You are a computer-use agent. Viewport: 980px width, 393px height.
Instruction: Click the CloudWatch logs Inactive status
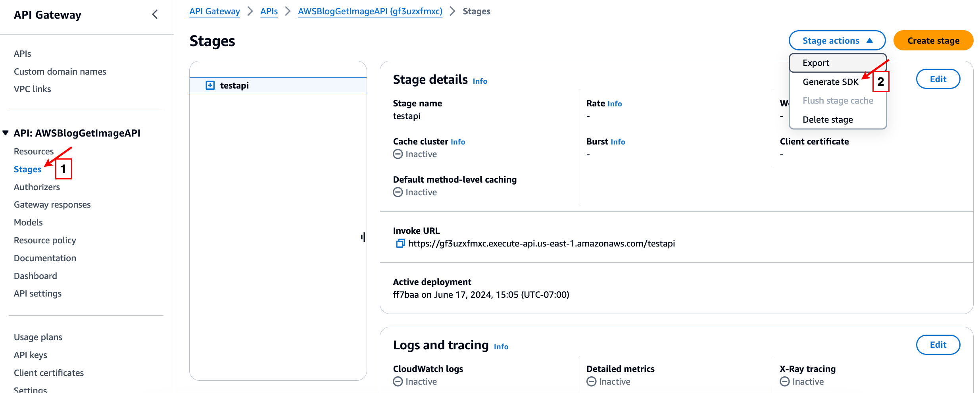pos(415,381)
